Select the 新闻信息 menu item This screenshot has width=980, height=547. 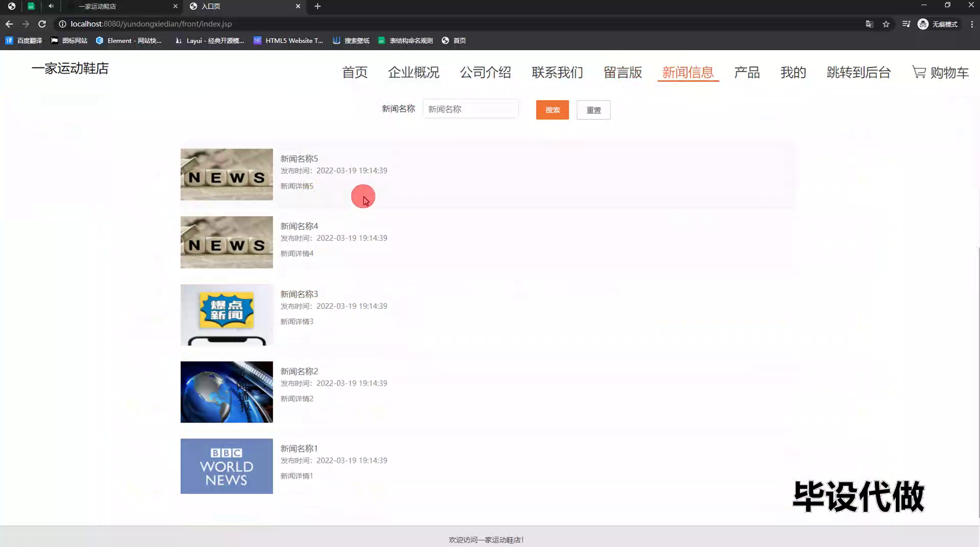pyautogui.click(x=688, y=72)
